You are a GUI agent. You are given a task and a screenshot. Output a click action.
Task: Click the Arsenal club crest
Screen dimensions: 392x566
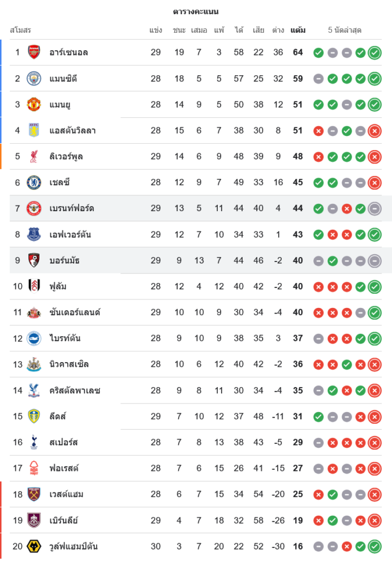click(34, 53)
